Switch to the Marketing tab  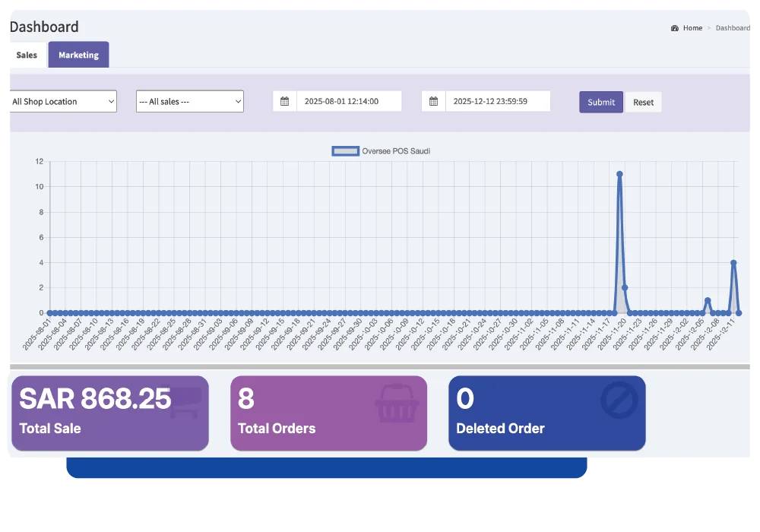click(x=78, y=55)
